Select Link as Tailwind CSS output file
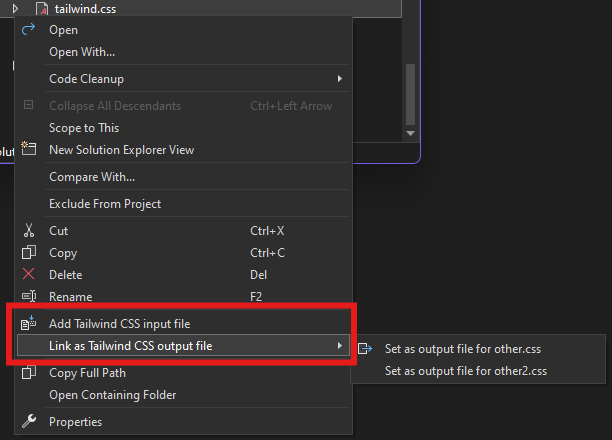 point(183,346)
